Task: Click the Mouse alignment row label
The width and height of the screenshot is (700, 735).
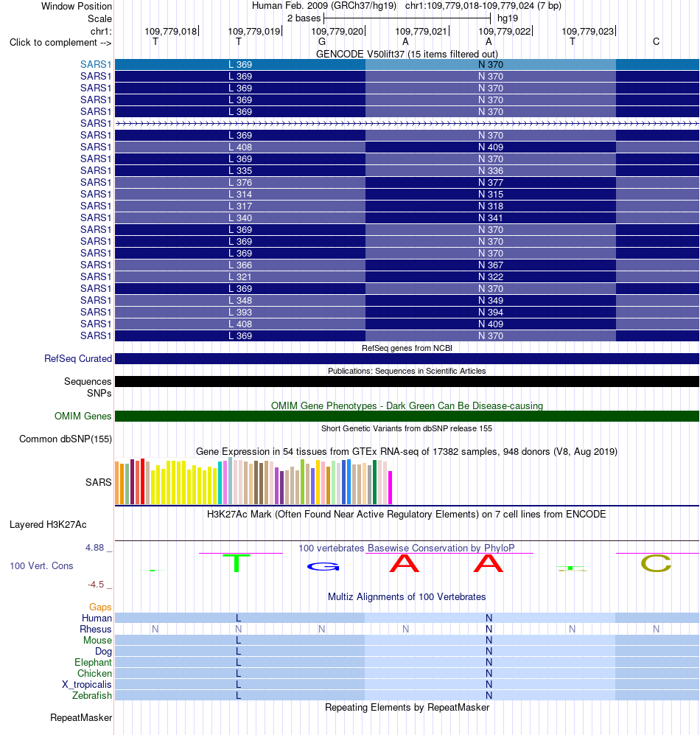Action: (x=97, y=641)
